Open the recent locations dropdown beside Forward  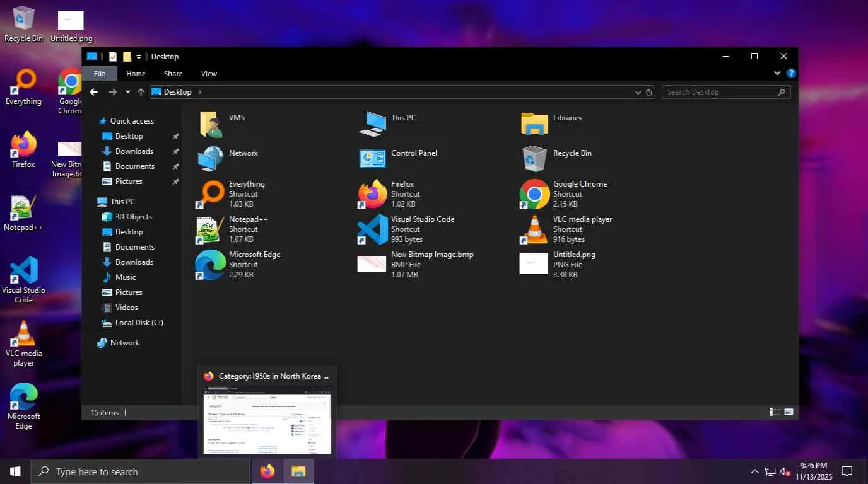pyautogui.click(x=127, y=92)
